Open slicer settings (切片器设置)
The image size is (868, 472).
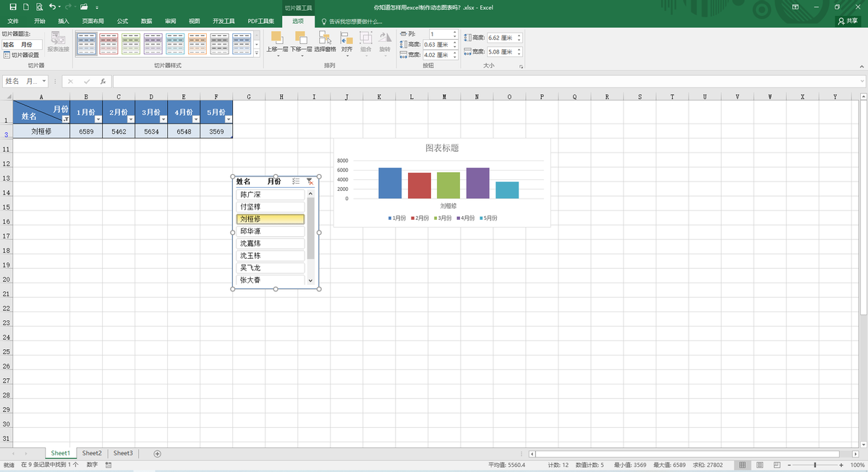pyautogui.click(x=21, y=55)
